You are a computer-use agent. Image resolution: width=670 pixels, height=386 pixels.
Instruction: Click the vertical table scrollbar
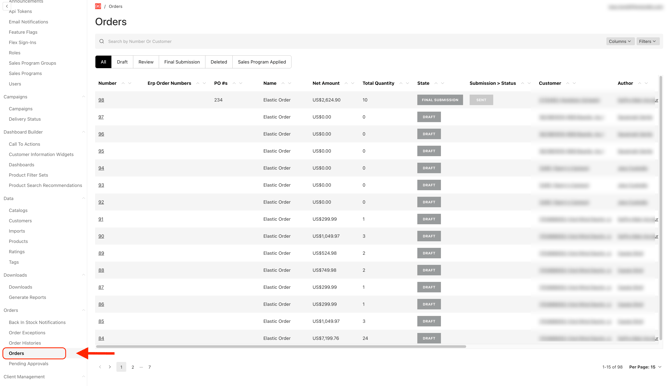(x=661, y=209)
